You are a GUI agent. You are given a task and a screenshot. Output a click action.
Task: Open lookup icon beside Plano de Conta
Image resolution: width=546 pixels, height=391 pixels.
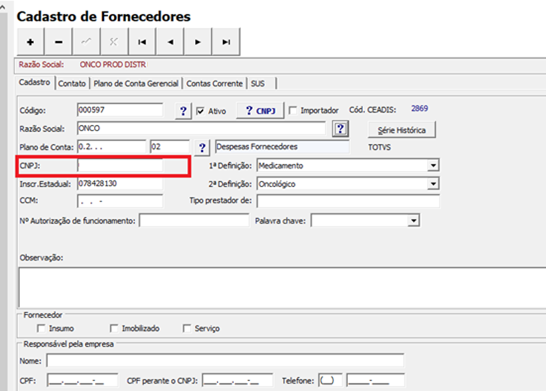pyautogui.click(x=202, y=148)
